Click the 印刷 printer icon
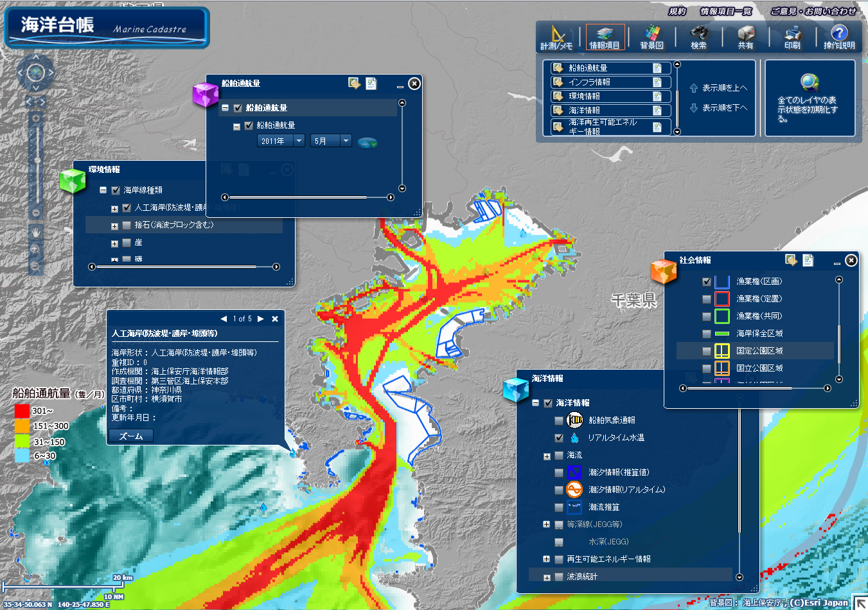 pos(792,37)
